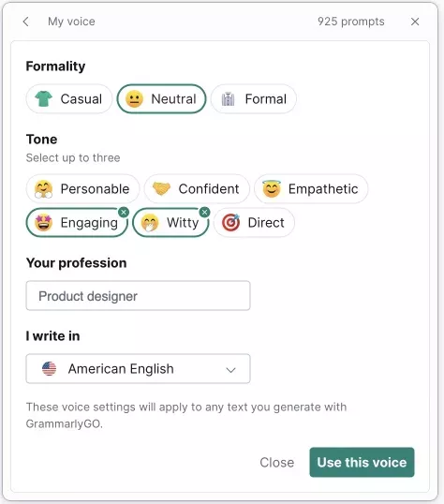Close the My voice panel with X
Viewport: 444px width, 504px height.
pos(415,22)
